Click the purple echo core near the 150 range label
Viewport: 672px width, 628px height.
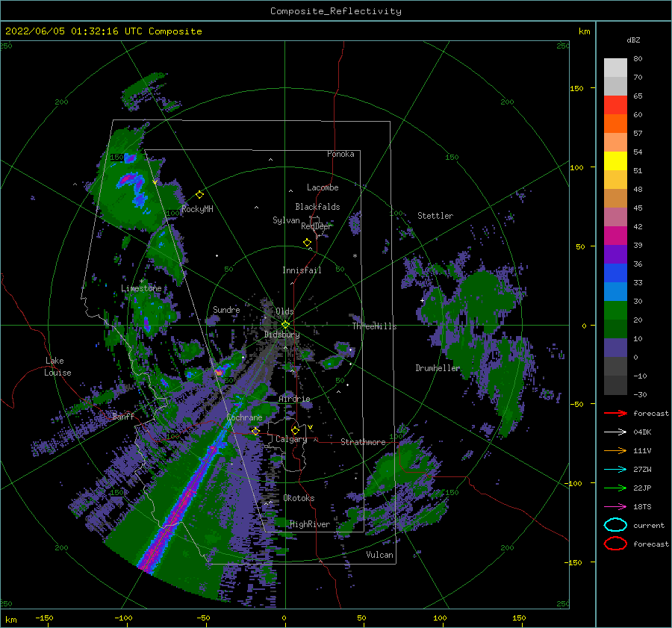point(129,159)
